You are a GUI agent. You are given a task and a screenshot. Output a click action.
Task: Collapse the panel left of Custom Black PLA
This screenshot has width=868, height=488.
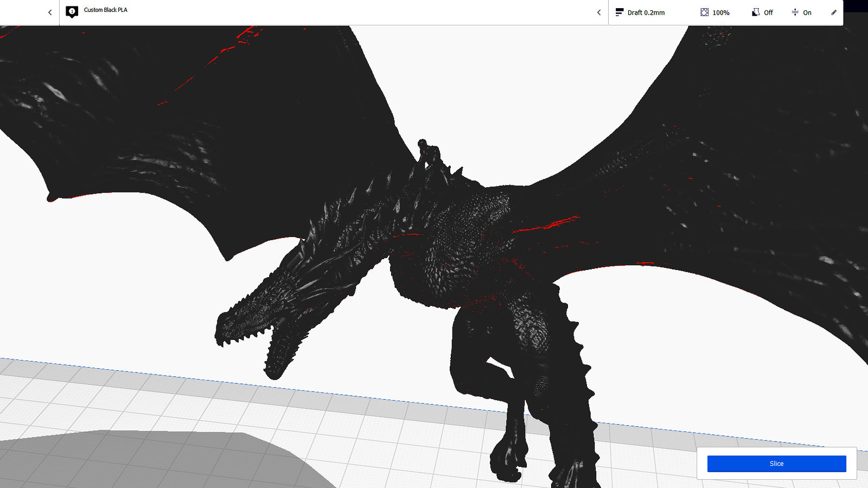[50, 12]
